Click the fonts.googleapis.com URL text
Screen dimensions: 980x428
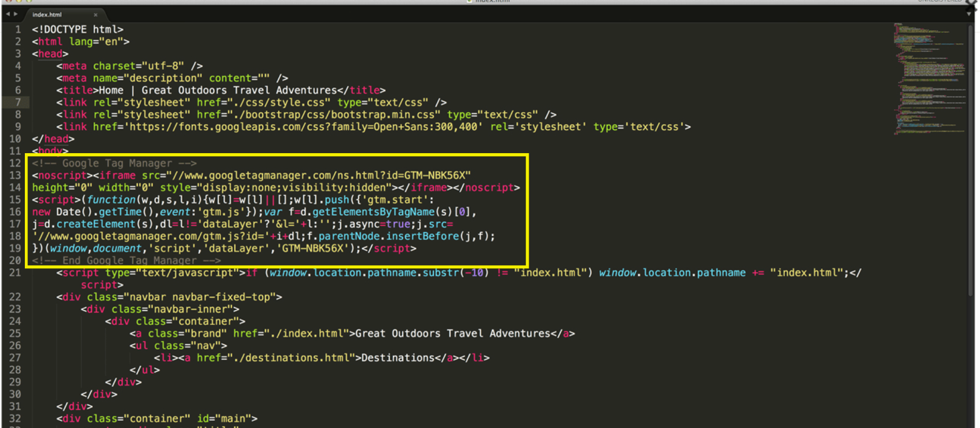pyautogui.click(x=303, y=127)
